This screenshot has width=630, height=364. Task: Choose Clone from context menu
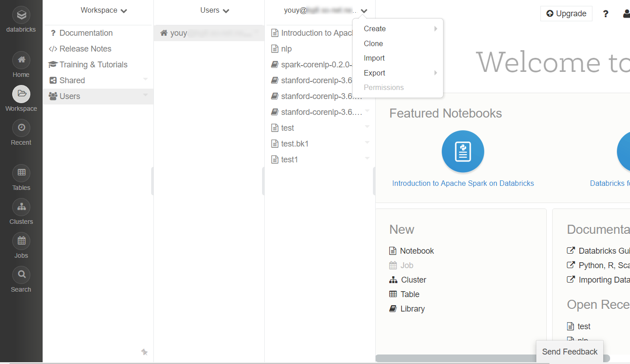(398, 43)
